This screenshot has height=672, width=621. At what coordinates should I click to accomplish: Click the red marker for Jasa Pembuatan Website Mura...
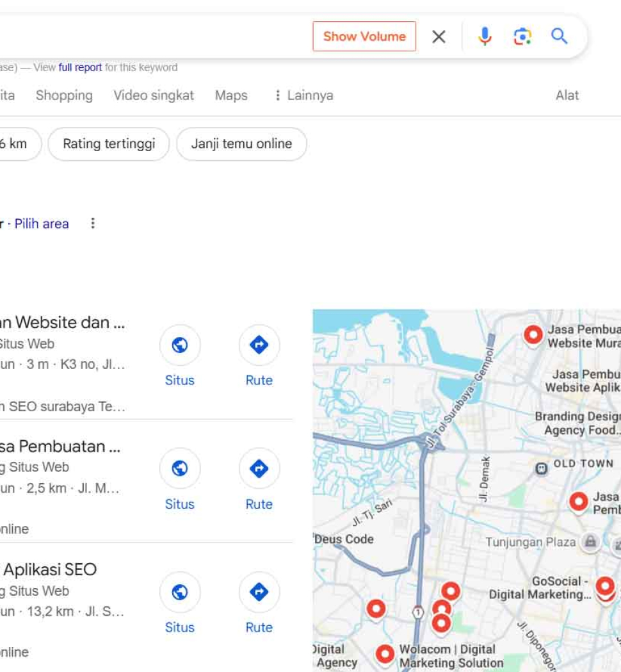[533, 335]
